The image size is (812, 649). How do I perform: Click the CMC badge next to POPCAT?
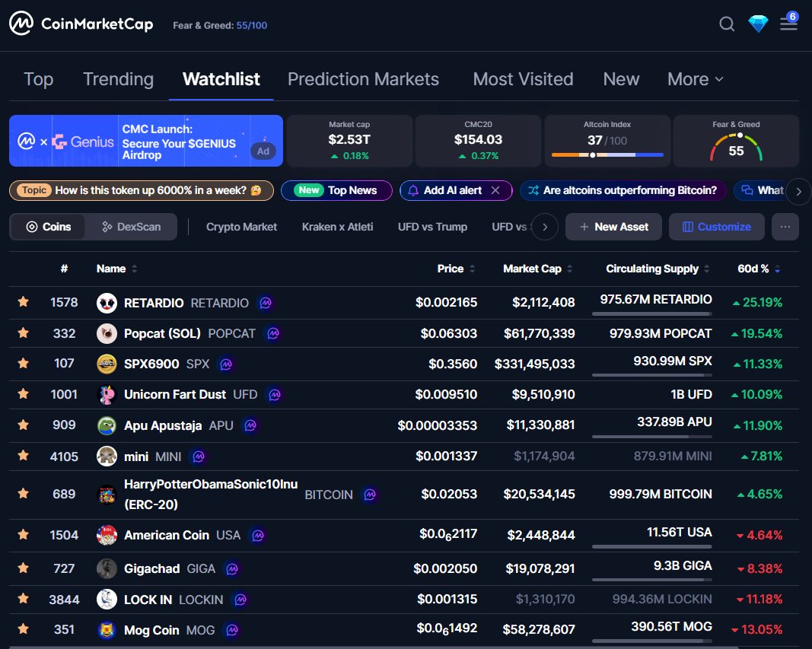tap(273, 334)
